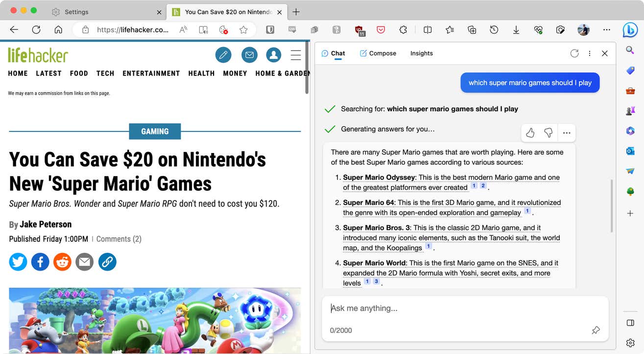Focus the Ask me anything input
The height and width of the screenshot is (354, 644).
point(465,308)
